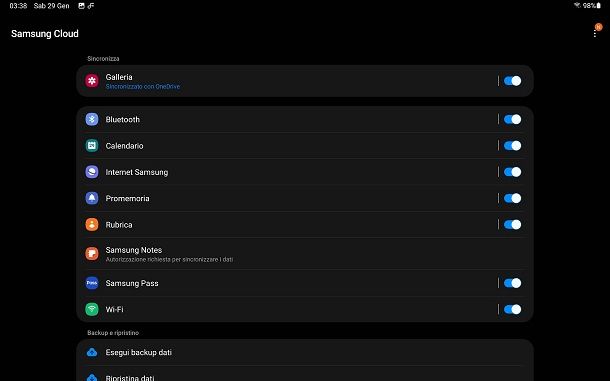The image size is (610, 381).
Task: Open Wi-Fi sync details
Action: 305,309
